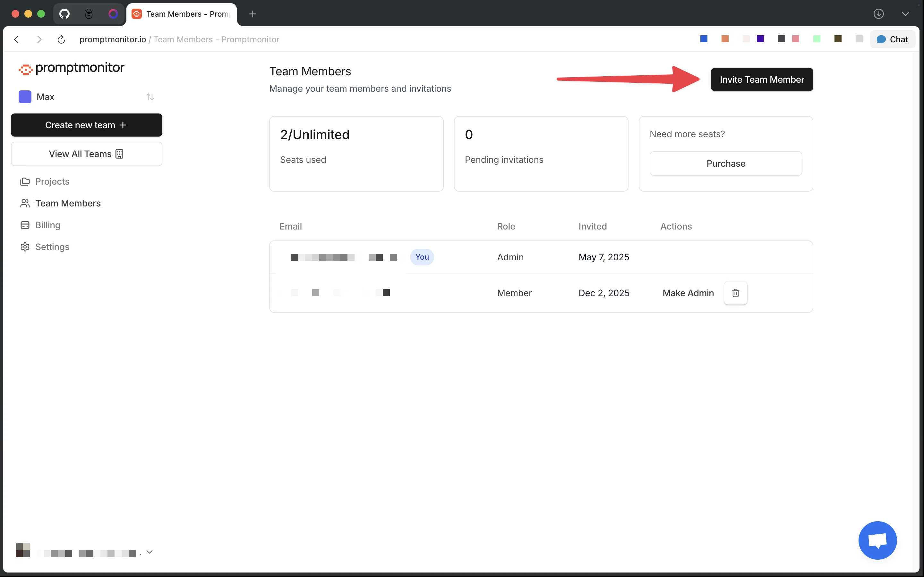Click Make Admin for the member

(x=688, y=293)
